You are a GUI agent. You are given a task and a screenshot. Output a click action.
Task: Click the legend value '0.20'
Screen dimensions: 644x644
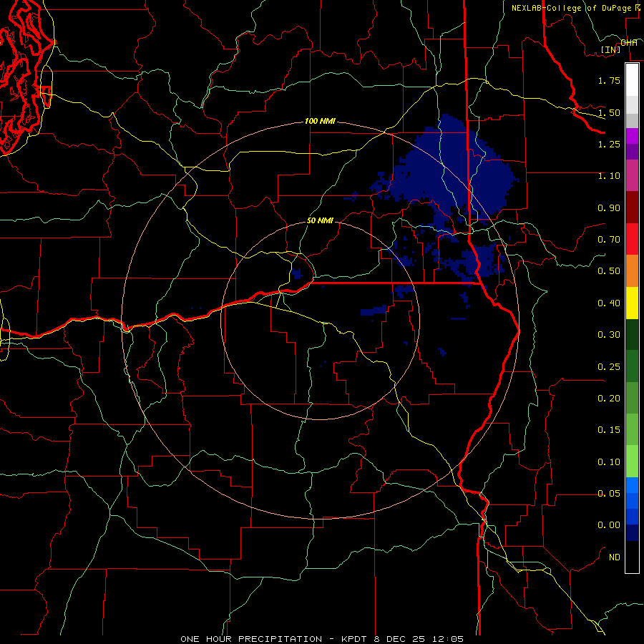[609, 399]
